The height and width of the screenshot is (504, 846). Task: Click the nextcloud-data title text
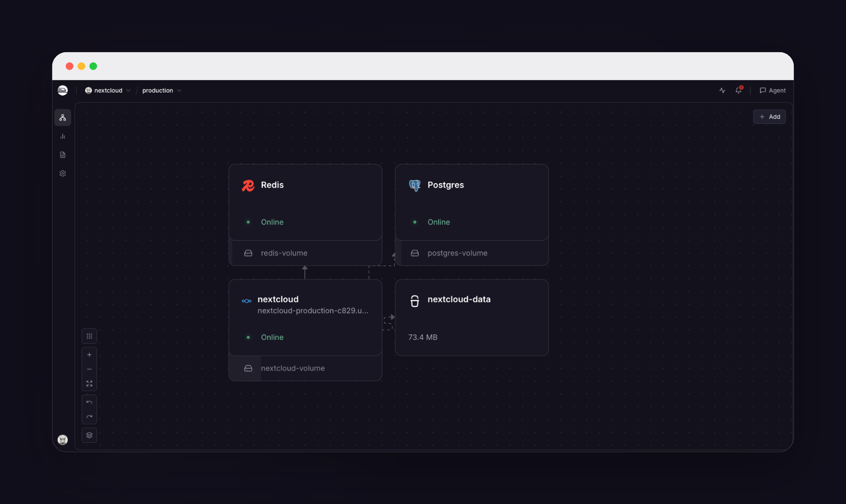pyautogui.click(x=459, y=300)
